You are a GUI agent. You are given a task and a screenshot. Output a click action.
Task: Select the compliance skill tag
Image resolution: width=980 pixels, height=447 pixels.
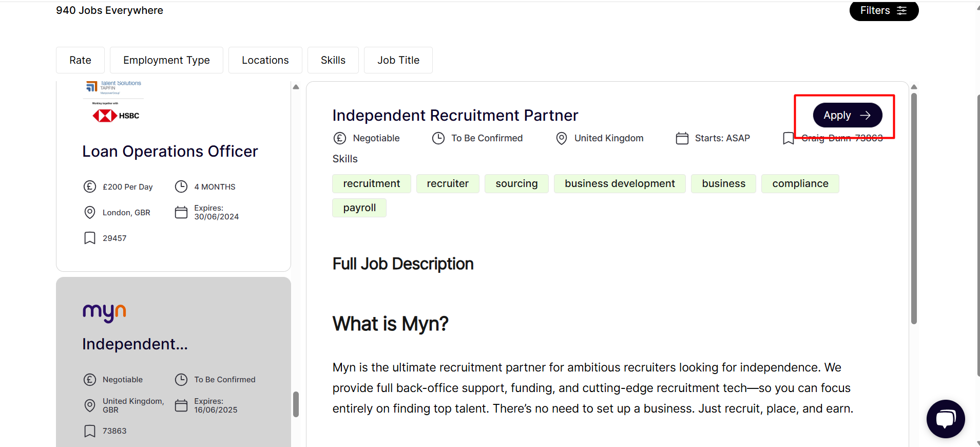(800, 183)
